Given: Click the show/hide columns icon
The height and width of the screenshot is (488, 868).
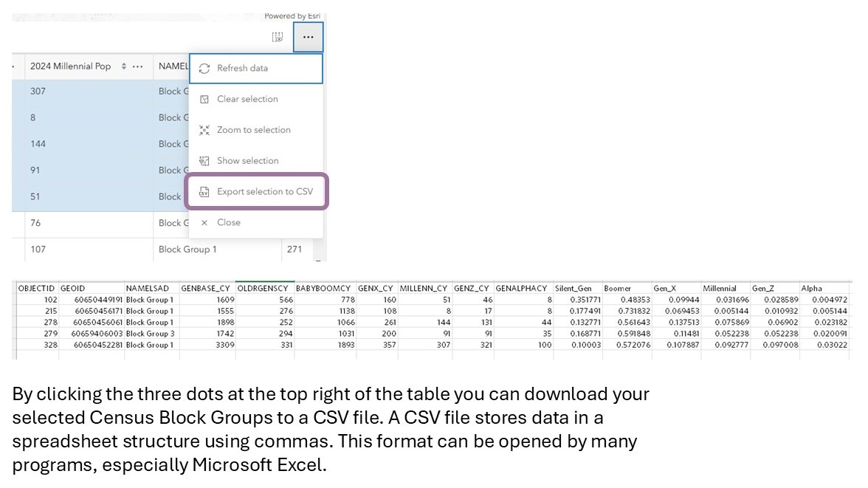Looking at the screenshot, I should [x=278, y=37].
